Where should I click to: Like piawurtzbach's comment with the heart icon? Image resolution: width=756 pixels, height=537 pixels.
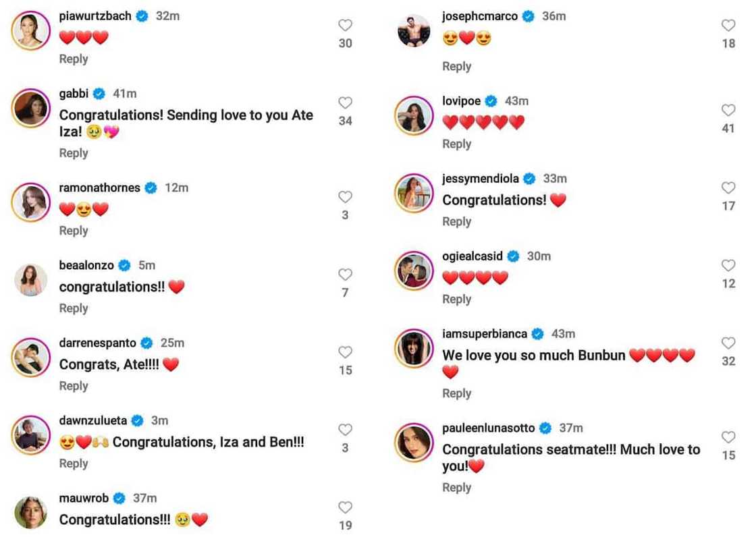tap(345, 26)
